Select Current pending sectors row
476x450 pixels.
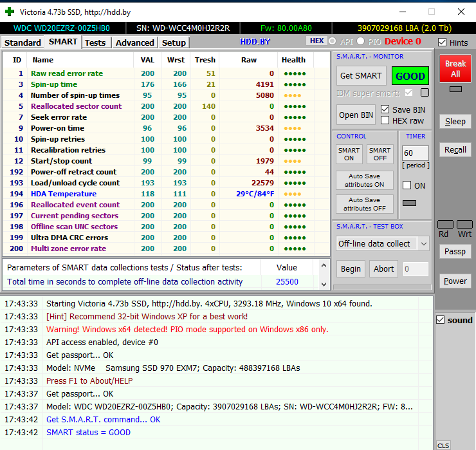pos(166,216)
